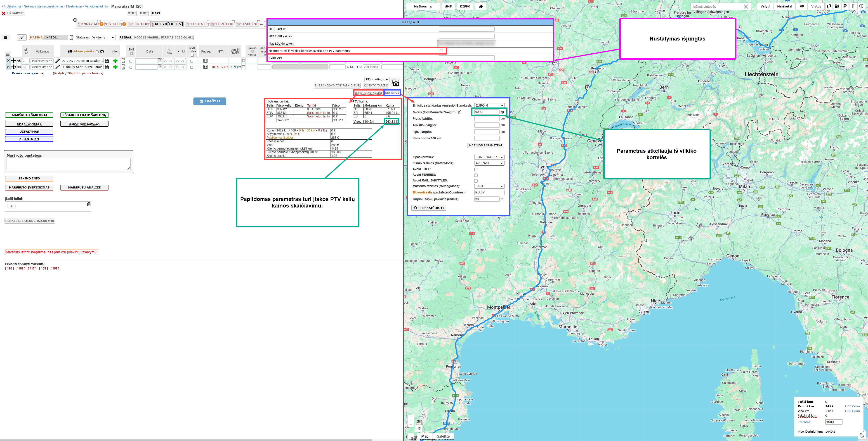Enable the Avoid FERRIES checkbox
Image resolution: width=868 pixels, height=441 pixels.
(476, 175)
